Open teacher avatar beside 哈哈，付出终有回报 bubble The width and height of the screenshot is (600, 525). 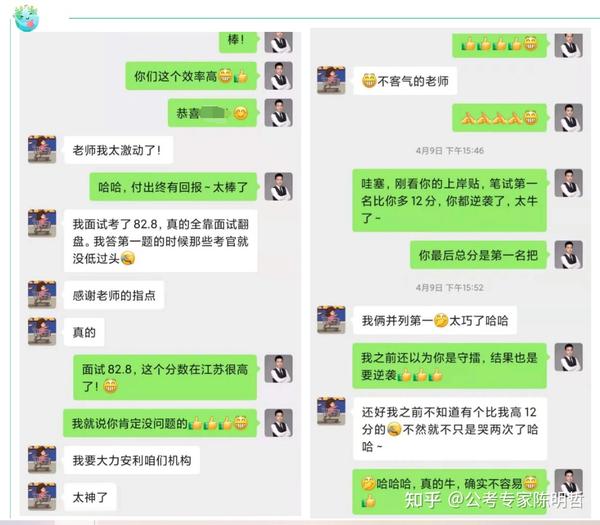pyautogui.click(x=279, y=186)
